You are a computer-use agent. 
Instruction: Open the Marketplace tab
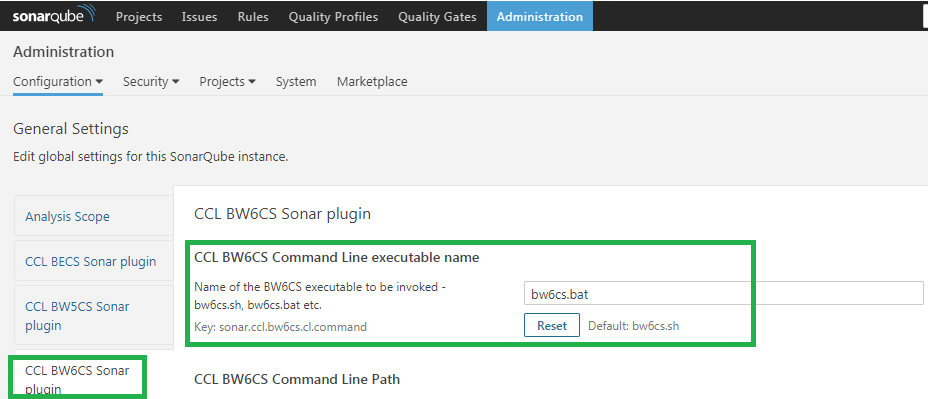372,82
